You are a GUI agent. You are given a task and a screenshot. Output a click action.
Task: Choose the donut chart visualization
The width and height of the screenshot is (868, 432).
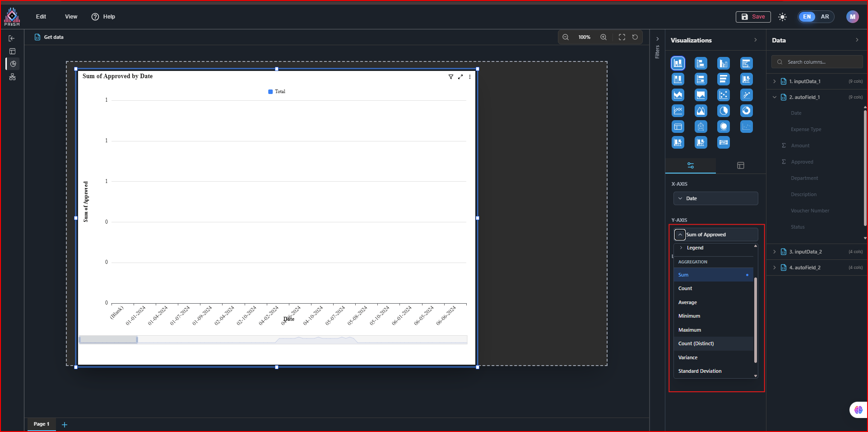tap(746, 111)
